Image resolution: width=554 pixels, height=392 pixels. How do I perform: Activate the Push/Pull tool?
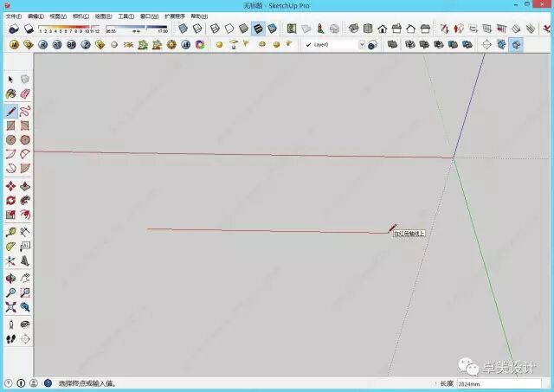tap(25, 186)
